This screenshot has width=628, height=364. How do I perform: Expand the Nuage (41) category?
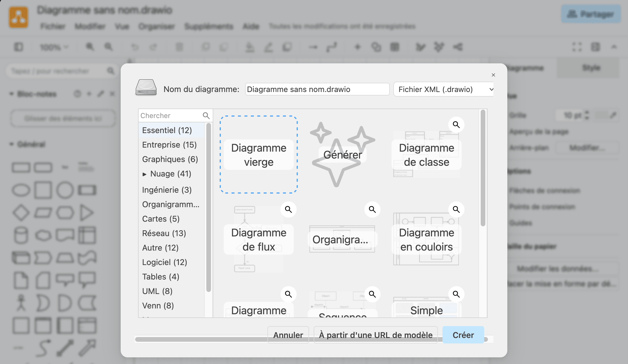pyautogui.click(x=144, y=174)
